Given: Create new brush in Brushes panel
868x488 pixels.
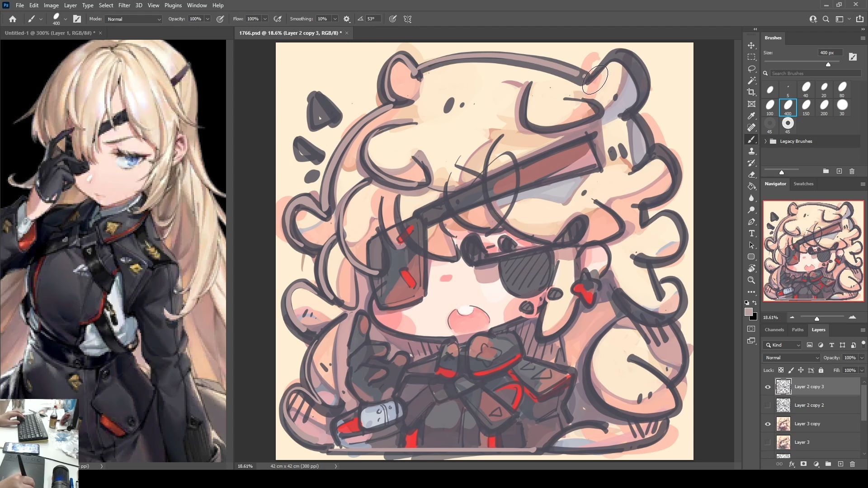Looking at the screenshot, I should (x=839, y=171).
